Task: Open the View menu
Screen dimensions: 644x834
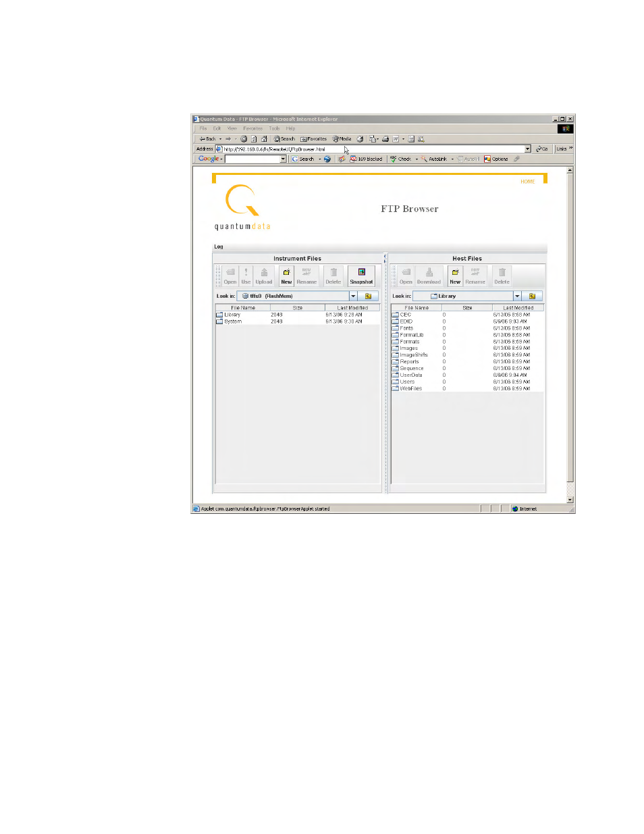Action: click(232, 128)
